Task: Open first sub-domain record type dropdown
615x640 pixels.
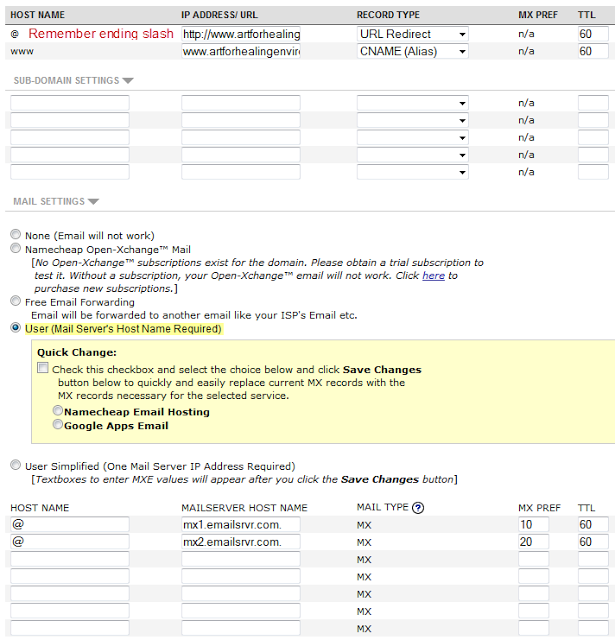Action: (x=412, y=103)
